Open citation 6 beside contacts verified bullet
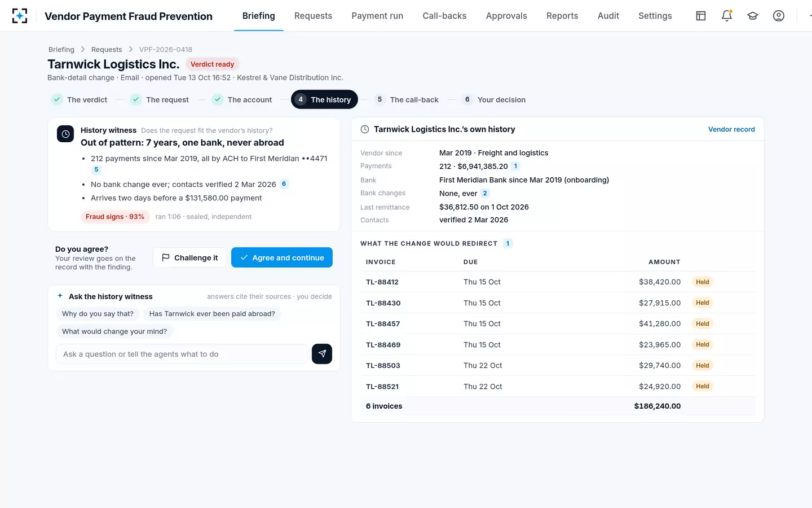812x508 pixels. pyautogui.click(x=284, y=184)
